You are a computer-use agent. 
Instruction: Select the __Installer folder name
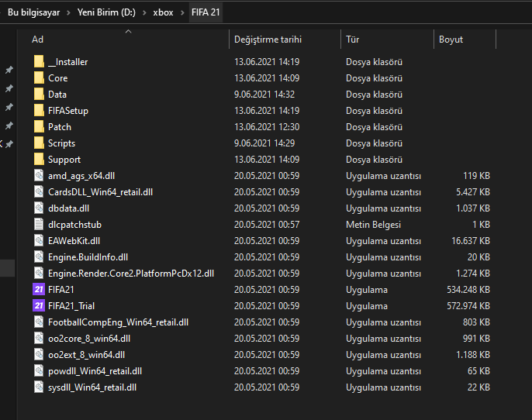coord(68,62)
